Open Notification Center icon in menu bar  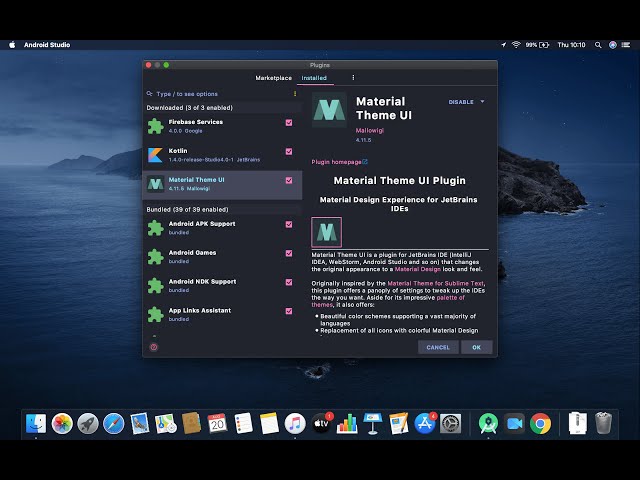(x=626, y=45)
